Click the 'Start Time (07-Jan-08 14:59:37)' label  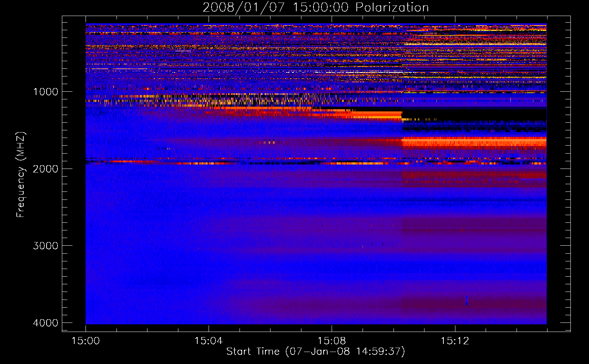point(316,352)
